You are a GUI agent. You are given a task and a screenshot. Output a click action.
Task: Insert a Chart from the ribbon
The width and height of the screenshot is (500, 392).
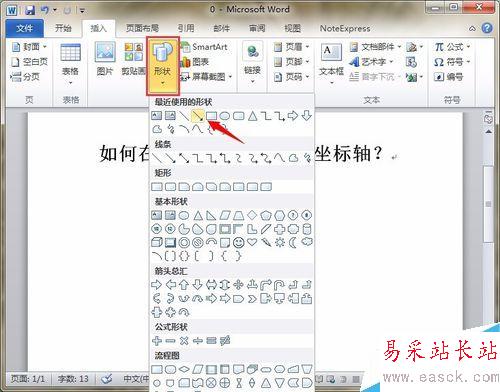[x=195, y=62]
